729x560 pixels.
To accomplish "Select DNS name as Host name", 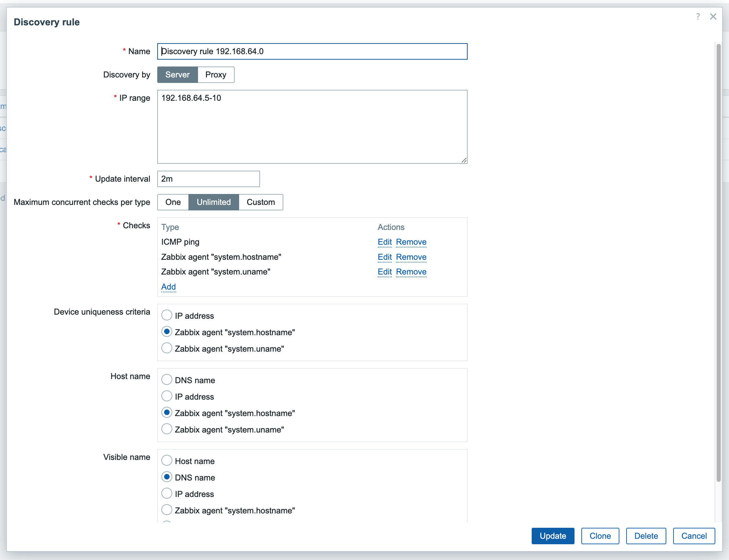I will [x=167, y=380].
